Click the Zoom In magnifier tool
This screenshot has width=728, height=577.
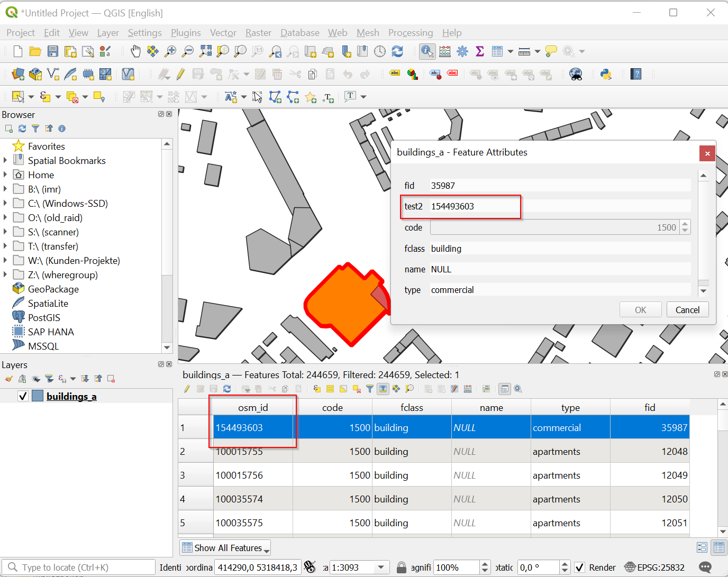pyautogui.click(x=170, y=51)
